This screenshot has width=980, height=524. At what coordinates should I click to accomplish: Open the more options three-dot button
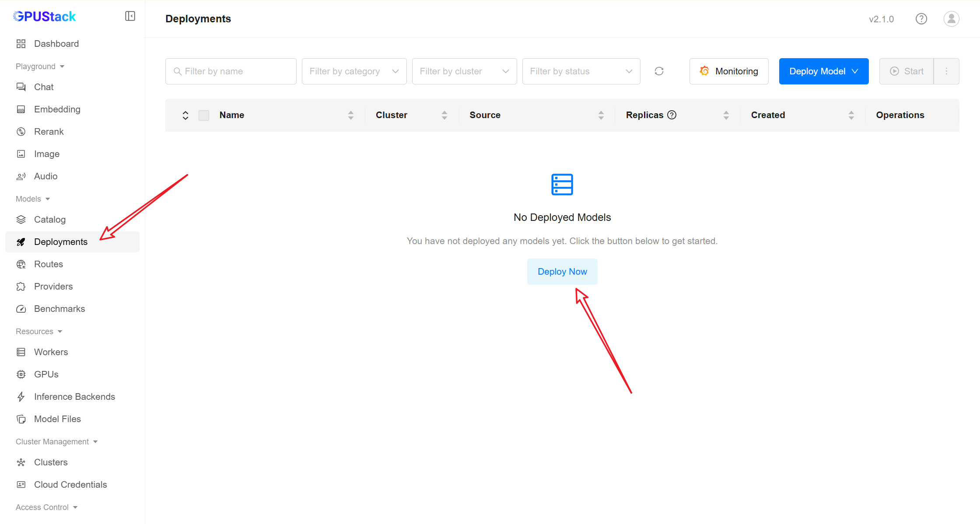[x=946, y=71]
